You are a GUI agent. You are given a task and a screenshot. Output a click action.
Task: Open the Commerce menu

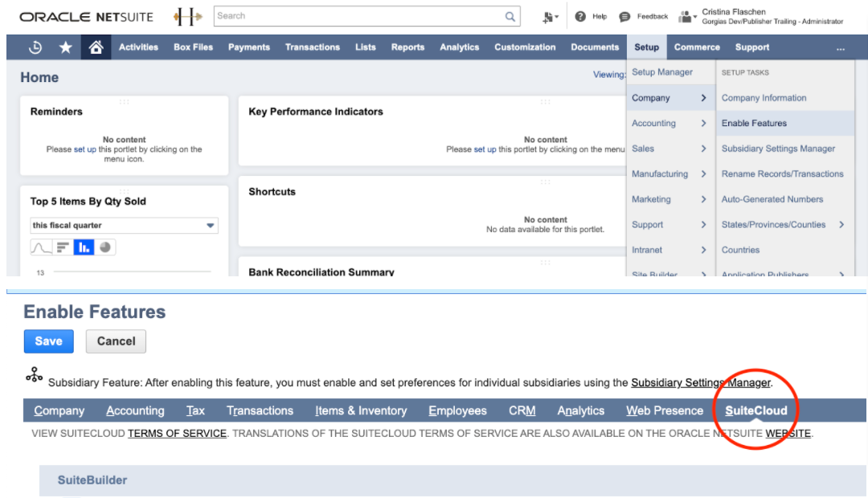pyautogui.click(x=697, y=47)
